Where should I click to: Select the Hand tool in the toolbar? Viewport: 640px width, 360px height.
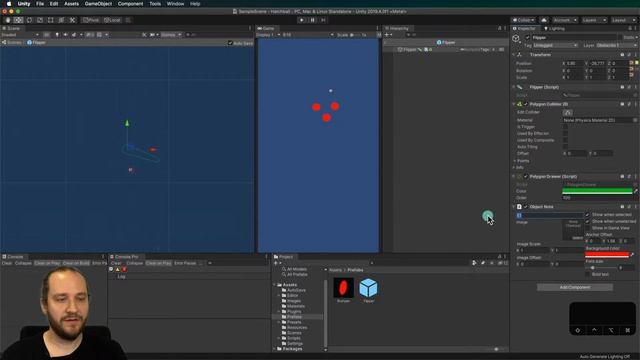[8, 20]
